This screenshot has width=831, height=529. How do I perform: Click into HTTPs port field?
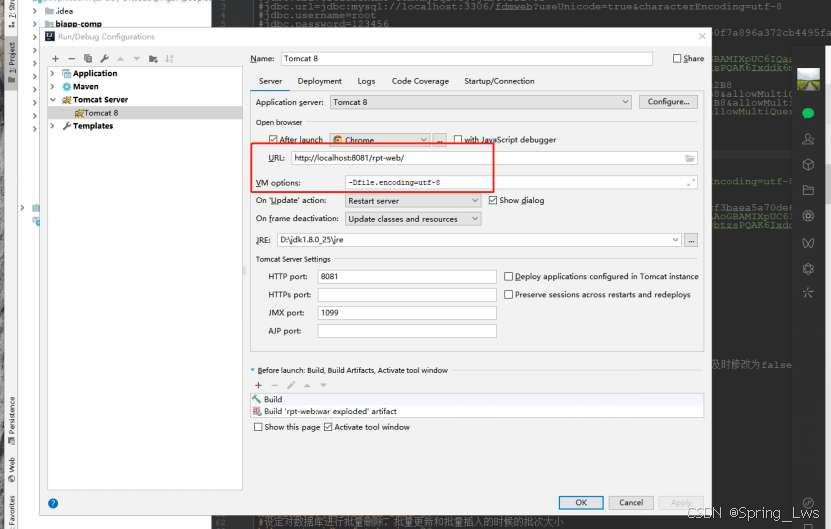[407, 295]
